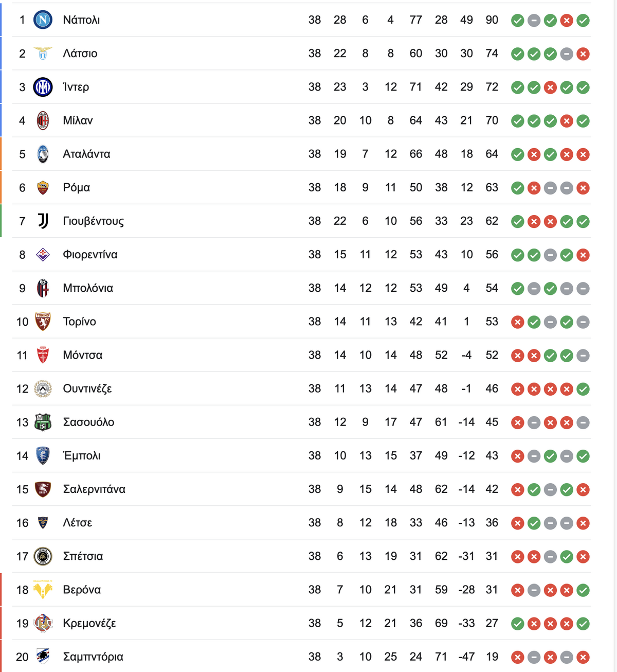Screen dimensions: 617x672
Task: Click Napoli's red loss form indicator
Action: tap(567, 21)
